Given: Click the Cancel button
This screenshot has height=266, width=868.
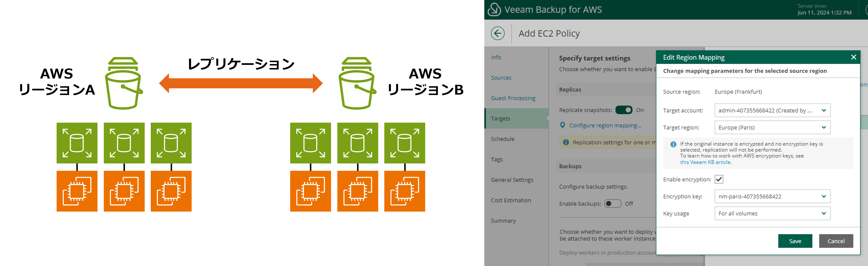Looking at the screenshot, I should click(x=836, y=241).
